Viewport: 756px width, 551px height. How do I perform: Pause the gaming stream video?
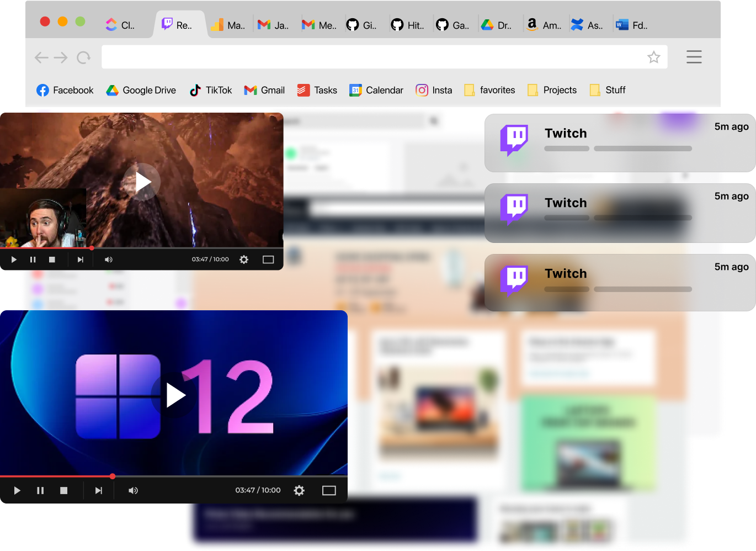click(33, 259)
